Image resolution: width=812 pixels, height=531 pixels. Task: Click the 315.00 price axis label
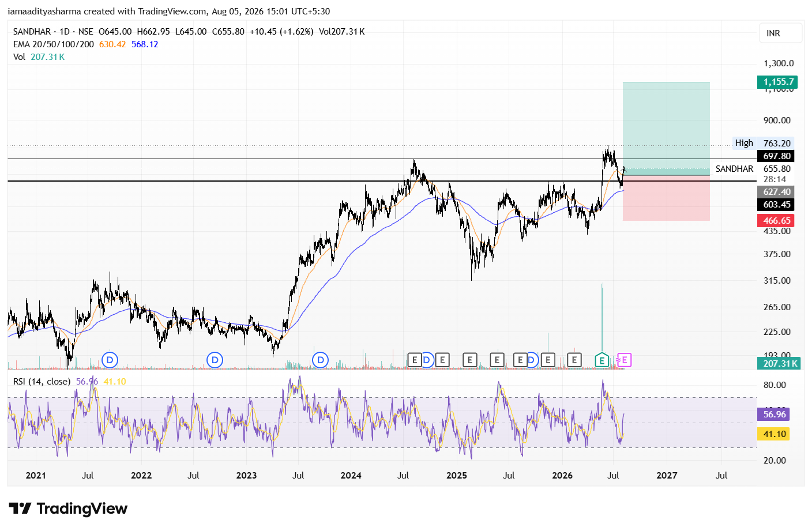point(777,281)
